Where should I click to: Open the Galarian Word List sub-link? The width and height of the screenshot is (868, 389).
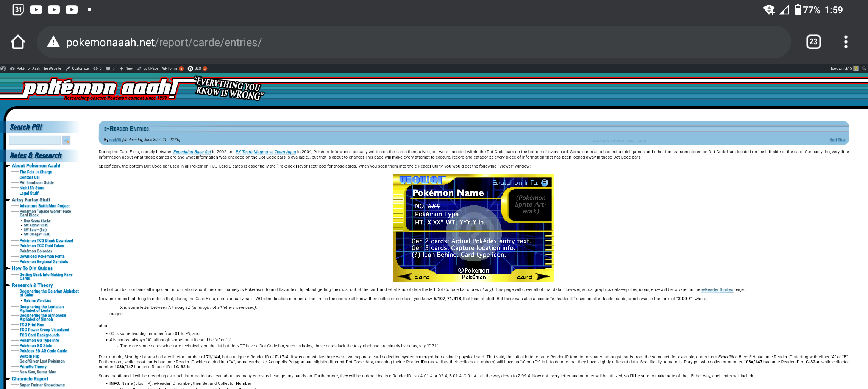point(37,301)
